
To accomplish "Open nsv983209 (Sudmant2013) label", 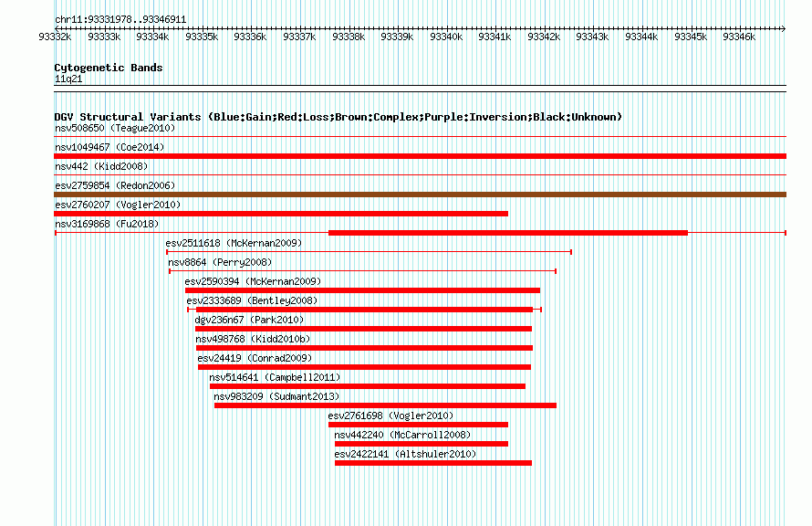I will click(276, 396).
